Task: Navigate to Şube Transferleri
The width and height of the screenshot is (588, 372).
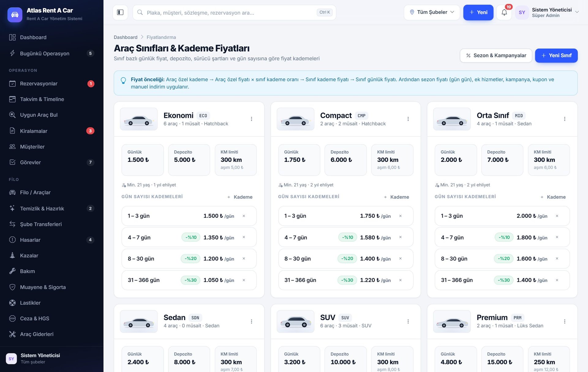Action: 51,224
